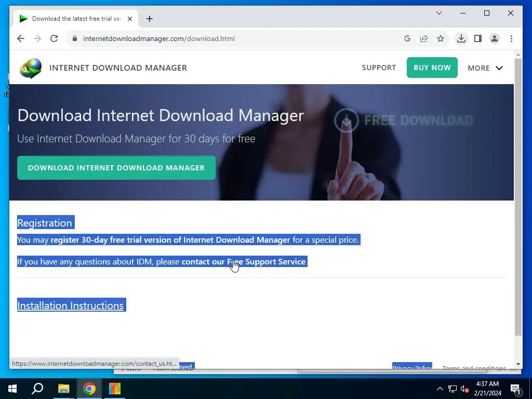Open a new tab with plus button
Viewport: 532px width, 399px height.
pyautogui.click(x=149, y=19)
